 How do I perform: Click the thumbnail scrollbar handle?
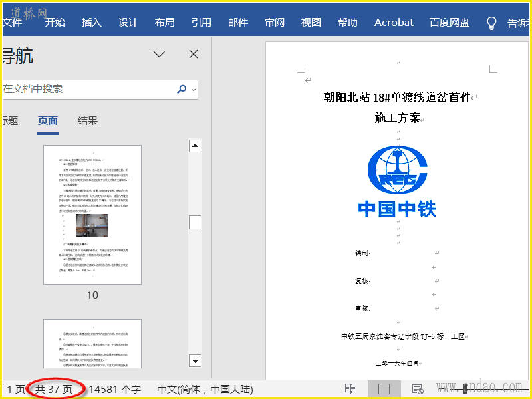[195, 223]
